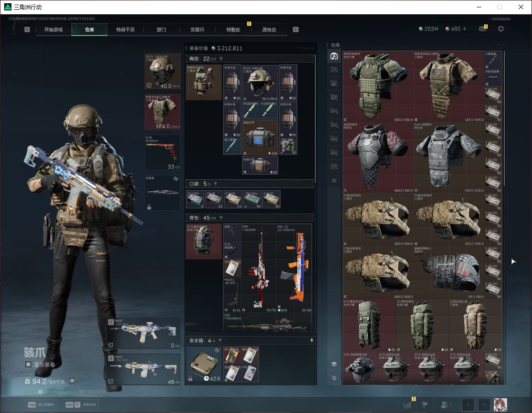532x413 pixels.
Task: Click the second empty squad plus slot
Action: coord(484,404)
